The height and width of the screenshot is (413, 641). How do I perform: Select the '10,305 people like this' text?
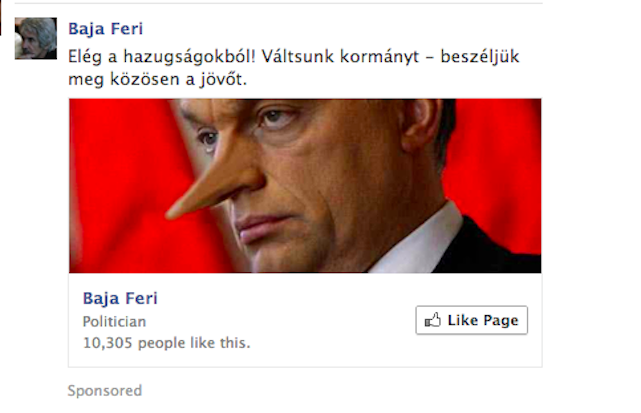166,343
